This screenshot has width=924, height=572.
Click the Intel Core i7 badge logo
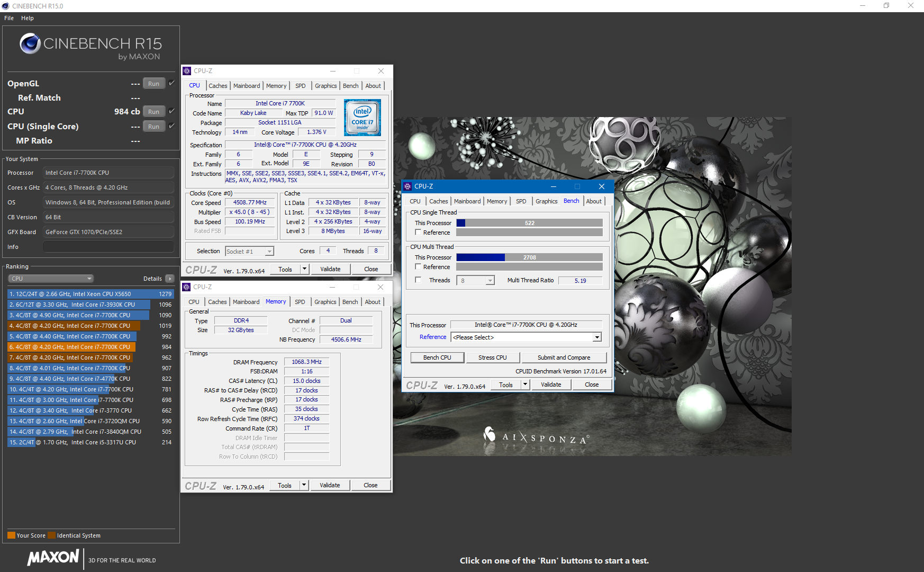pyautogui.click(x=363, y=118)
